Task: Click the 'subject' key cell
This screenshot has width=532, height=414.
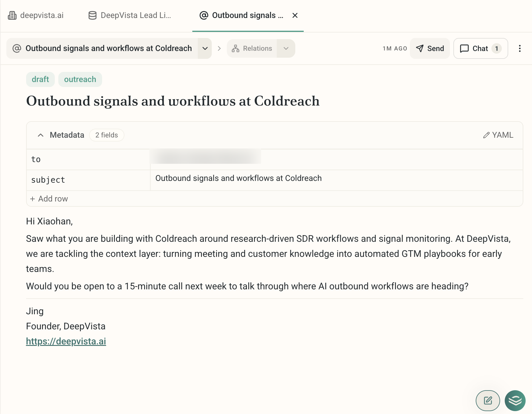Action: [88, 180]
